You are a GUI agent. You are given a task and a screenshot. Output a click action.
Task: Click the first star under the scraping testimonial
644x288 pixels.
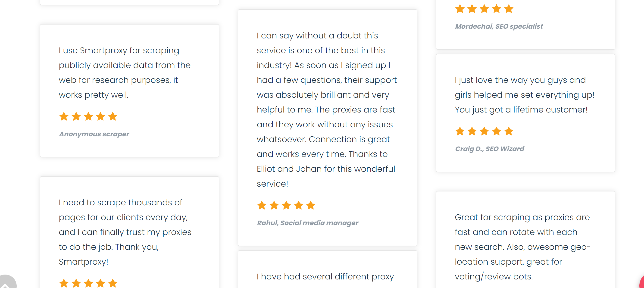point(63,116)
